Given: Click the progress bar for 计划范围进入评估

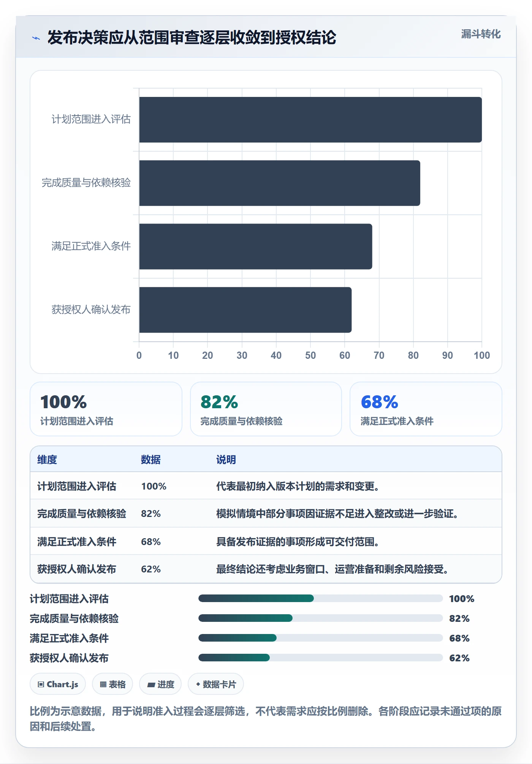Looking at the screenshot, I should tap(321, 598).
